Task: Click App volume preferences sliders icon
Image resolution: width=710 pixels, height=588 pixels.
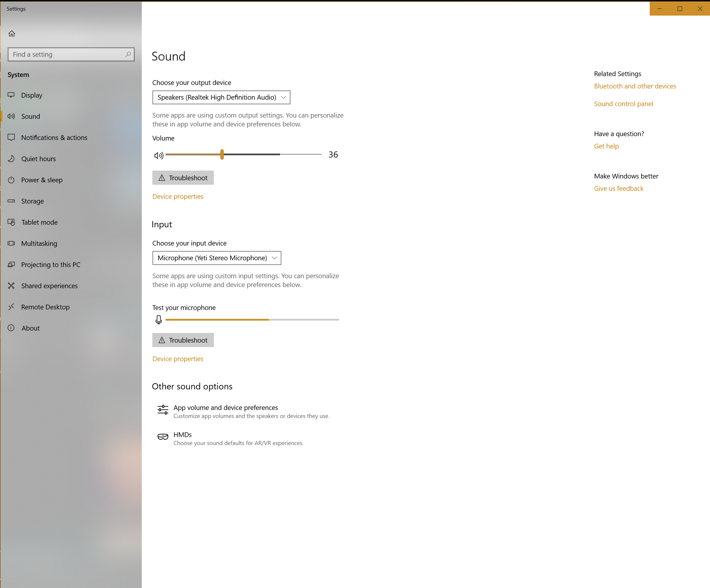Action: click(163, 409)
